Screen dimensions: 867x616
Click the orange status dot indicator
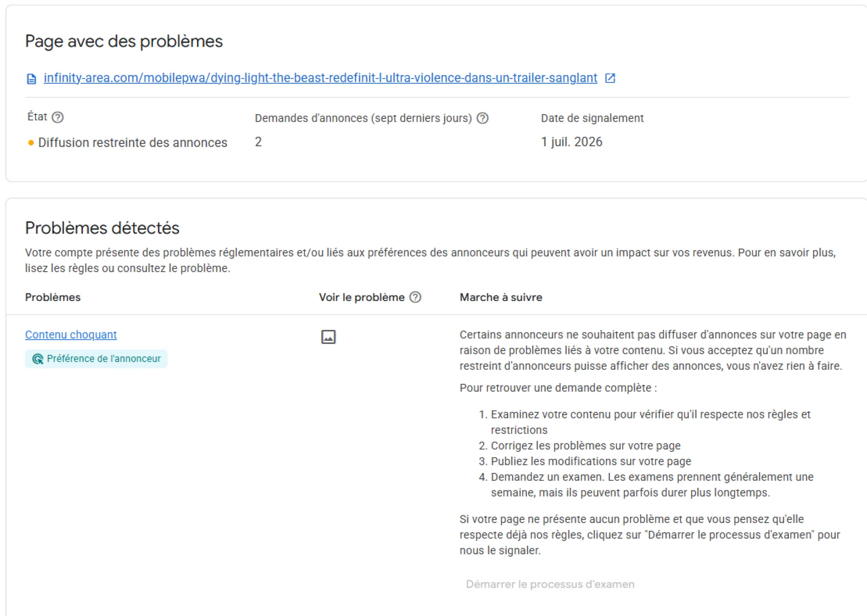coord(31,143)
